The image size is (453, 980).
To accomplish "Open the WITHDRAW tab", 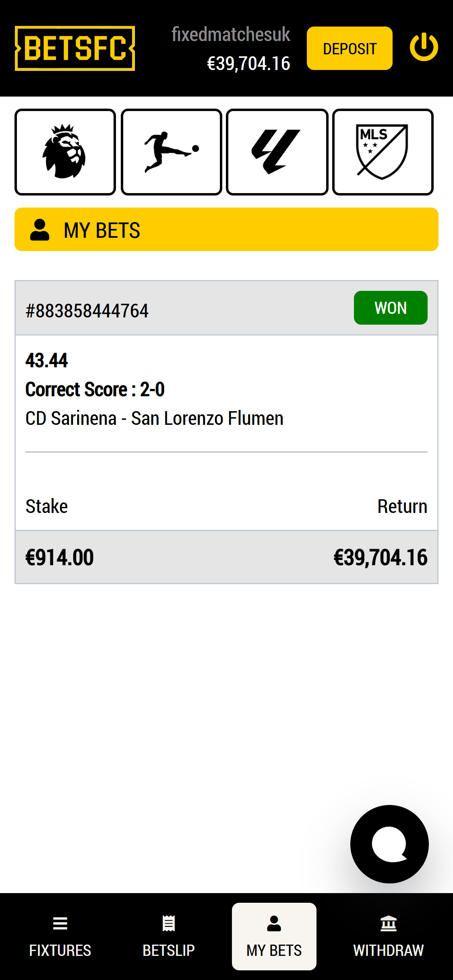I will (388, 937).
